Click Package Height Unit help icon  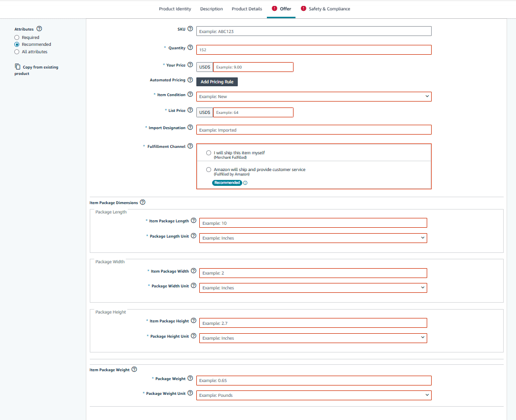(x=193, y=336)
